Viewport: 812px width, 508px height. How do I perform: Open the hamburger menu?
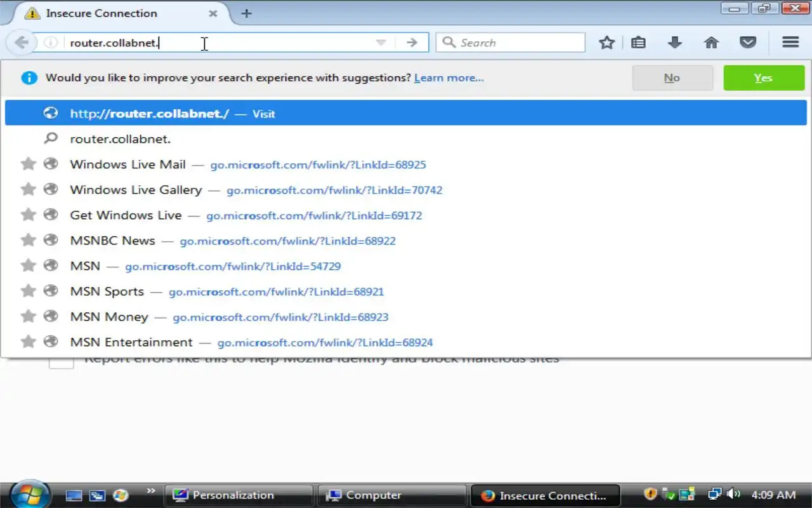(x=790, y=43)
